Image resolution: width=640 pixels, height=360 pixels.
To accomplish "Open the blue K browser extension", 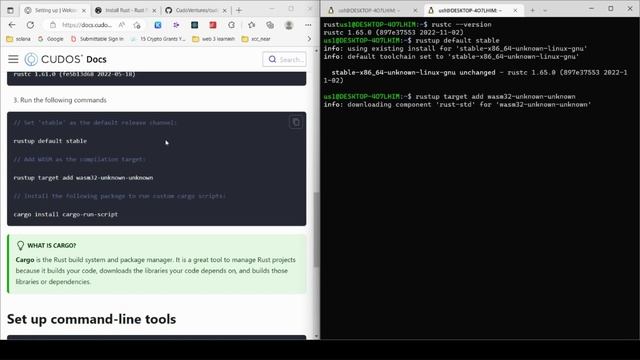I will click(x=158, y=25).
